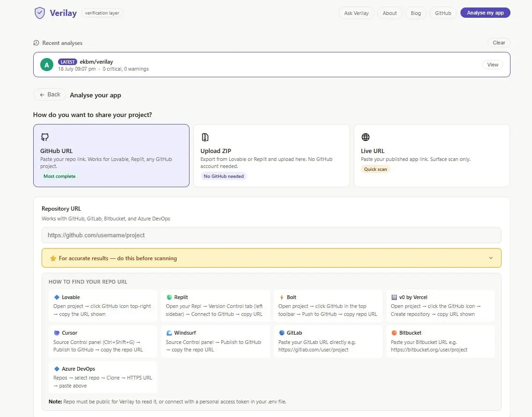Open the GitHub nav link

(x=443, y=13)
